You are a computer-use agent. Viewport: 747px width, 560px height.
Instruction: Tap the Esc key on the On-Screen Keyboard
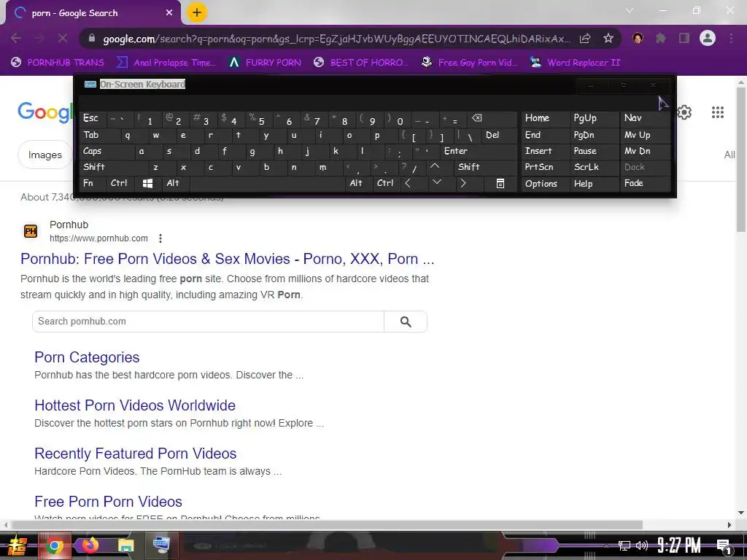(93, 119)
